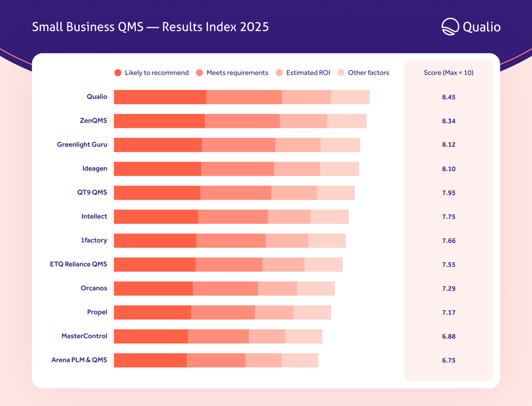Click the 'Small Business QMS — Results Index 2025' title
Image resolution: width=532 pixels, height=406 pixels.
tap(150, 27)
